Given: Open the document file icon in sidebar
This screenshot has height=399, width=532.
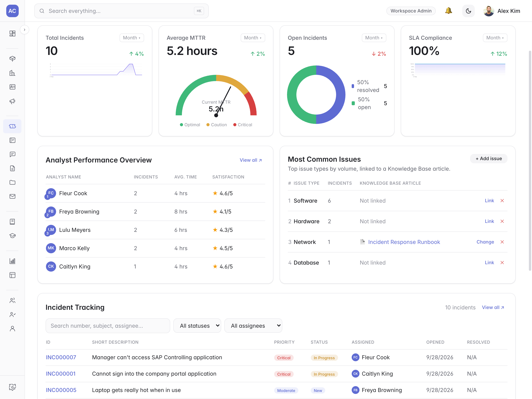Looking at the screenshot, I should pyautogui.click(x=12, y=168).
